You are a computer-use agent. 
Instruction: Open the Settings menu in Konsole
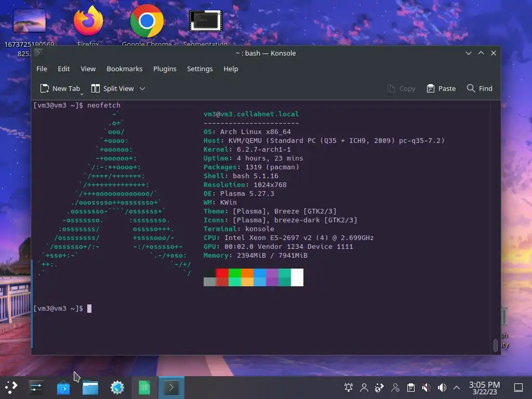[x=200, y=69]
